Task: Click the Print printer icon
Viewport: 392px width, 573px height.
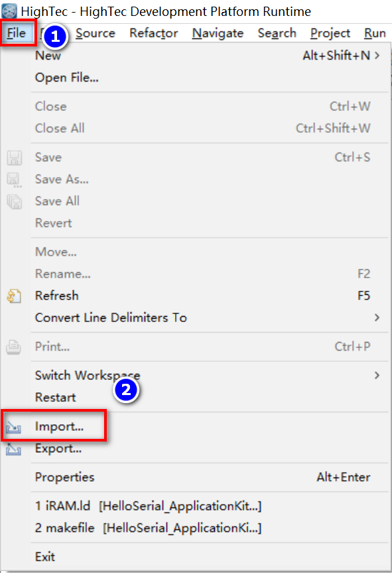Action: pos(13,347)
